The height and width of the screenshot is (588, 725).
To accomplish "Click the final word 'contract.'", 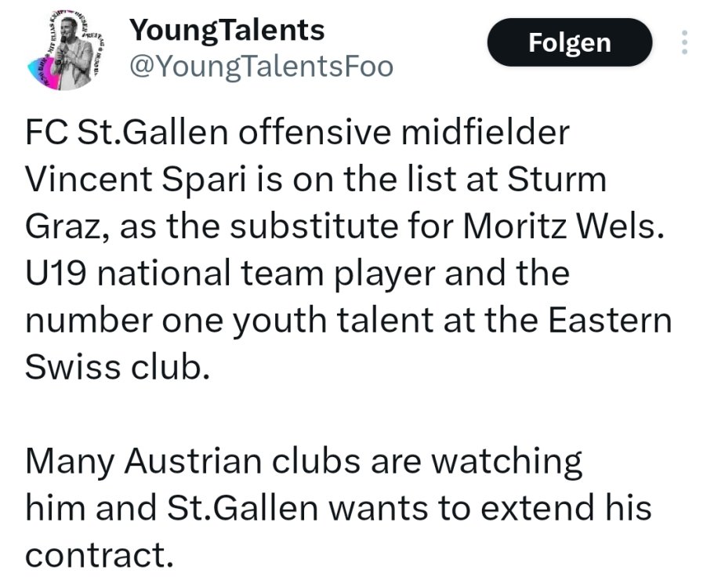I will click(x=98, y=556).
